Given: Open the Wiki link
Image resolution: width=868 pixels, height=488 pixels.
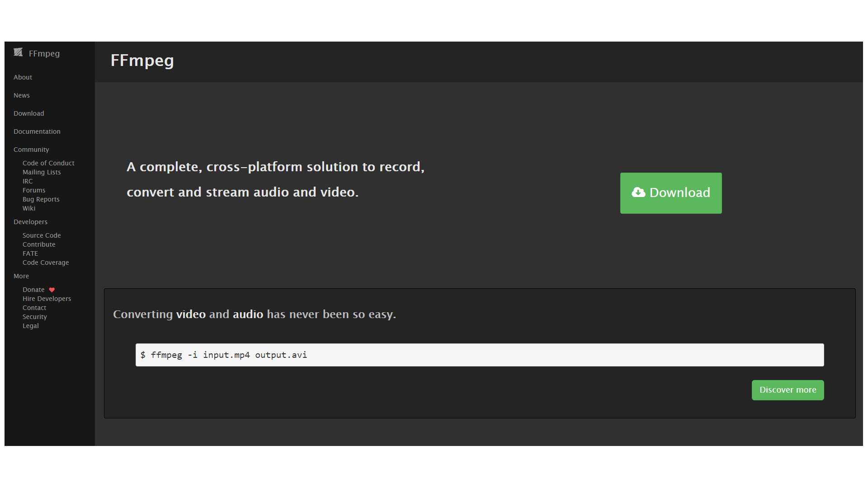Looking at the screenshot, I should [x=29, y=208].
